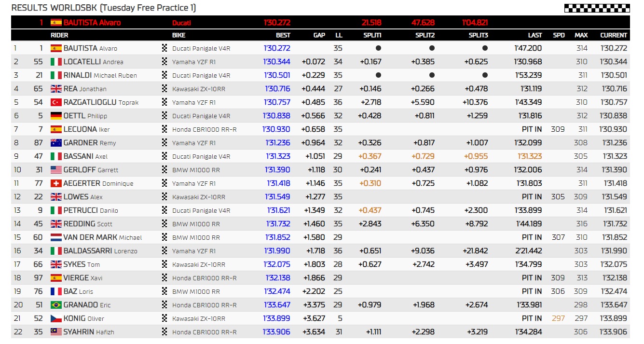Click the Australian flag beside GARDNER Remy
This screenshot has width=644, height=344.
pos(56,143)
